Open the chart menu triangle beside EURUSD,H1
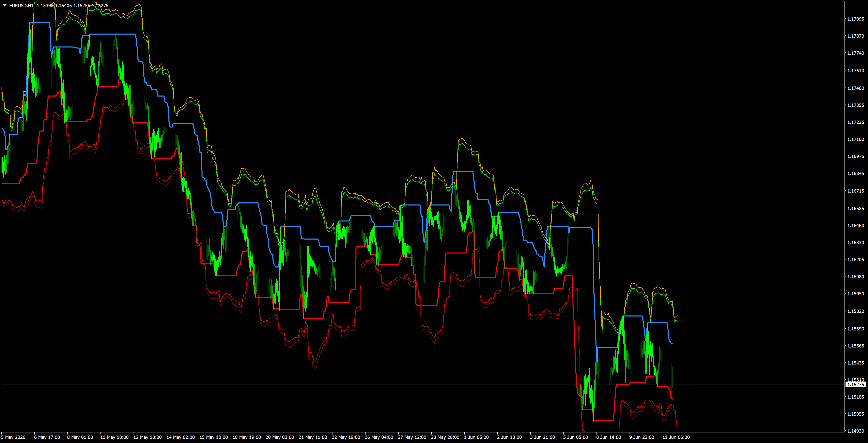Image resolution: width=868 pixels, height=443 pixels. [x=5, y=5]
